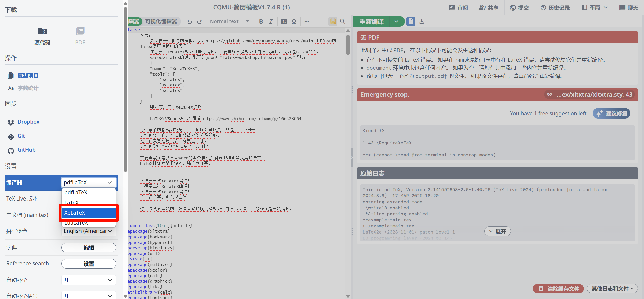Switch to the visual editor toggle

tap(161, 22)
